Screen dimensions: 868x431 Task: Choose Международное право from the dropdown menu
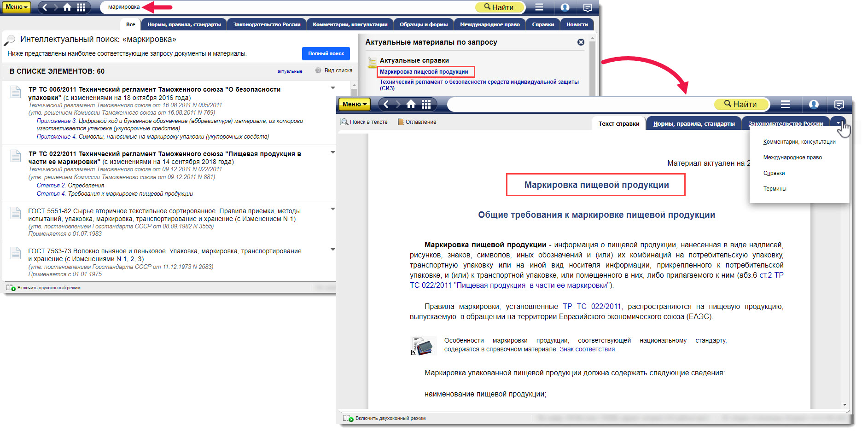[792, 157]
